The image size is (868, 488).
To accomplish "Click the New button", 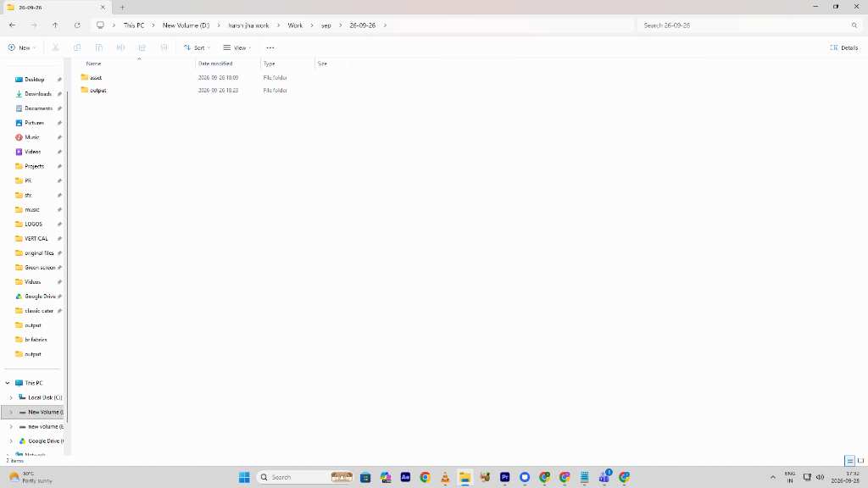I will pos(22,47).
